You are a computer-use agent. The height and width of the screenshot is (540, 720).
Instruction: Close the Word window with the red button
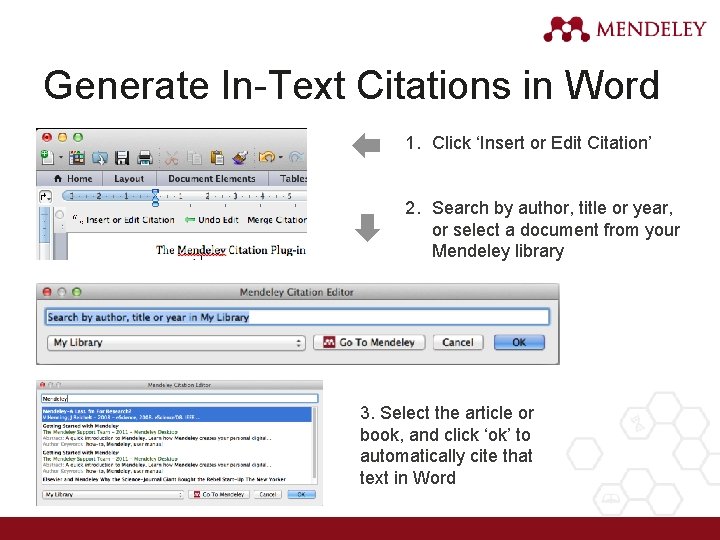tap(47, 137)
